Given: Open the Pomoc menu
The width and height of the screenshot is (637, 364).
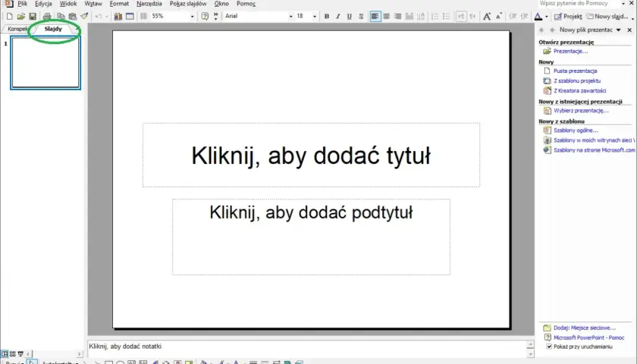Looking at the screenshot, I should coord(246,4).
